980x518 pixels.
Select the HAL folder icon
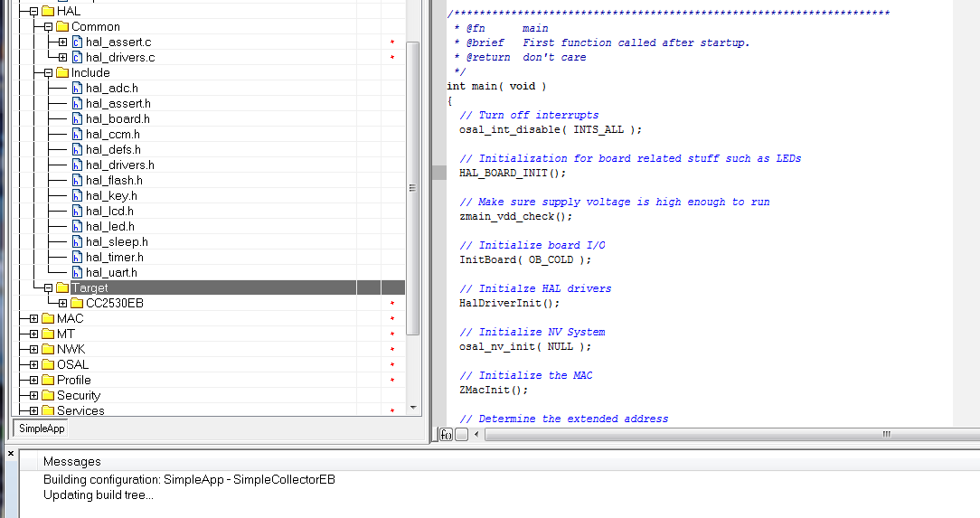pyautogui.click(x=48, y=11)
